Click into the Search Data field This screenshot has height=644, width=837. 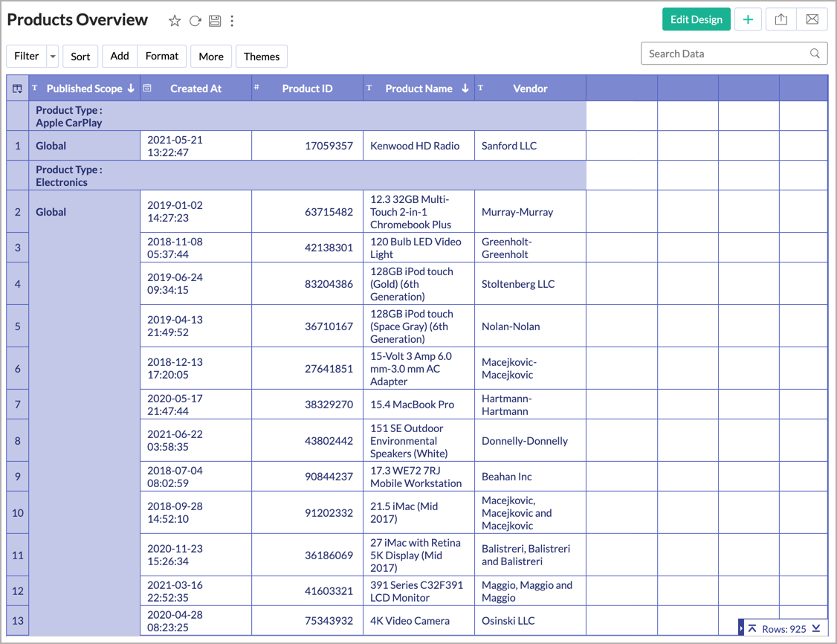pos(725,54)
